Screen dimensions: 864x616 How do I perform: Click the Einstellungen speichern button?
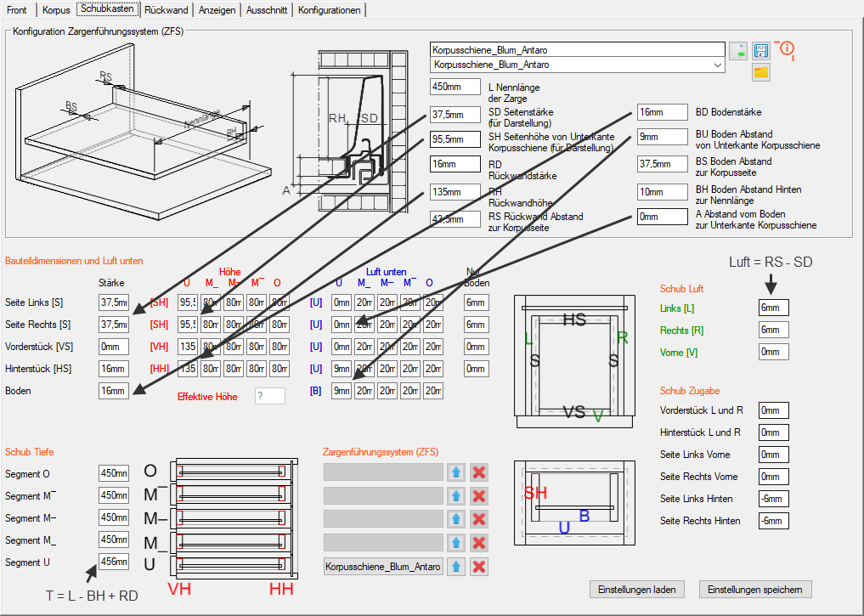click(755, 590)
